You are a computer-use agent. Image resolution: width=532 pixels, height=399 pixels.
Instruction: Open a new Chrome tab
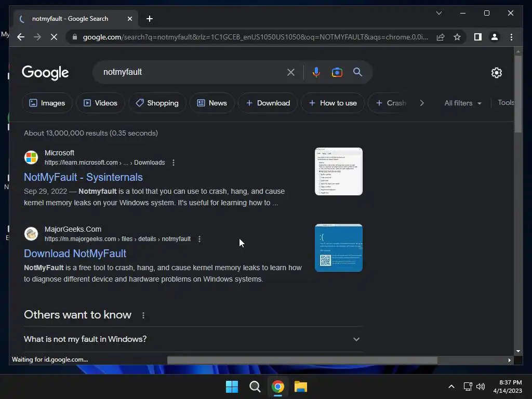tap(150, 19)
